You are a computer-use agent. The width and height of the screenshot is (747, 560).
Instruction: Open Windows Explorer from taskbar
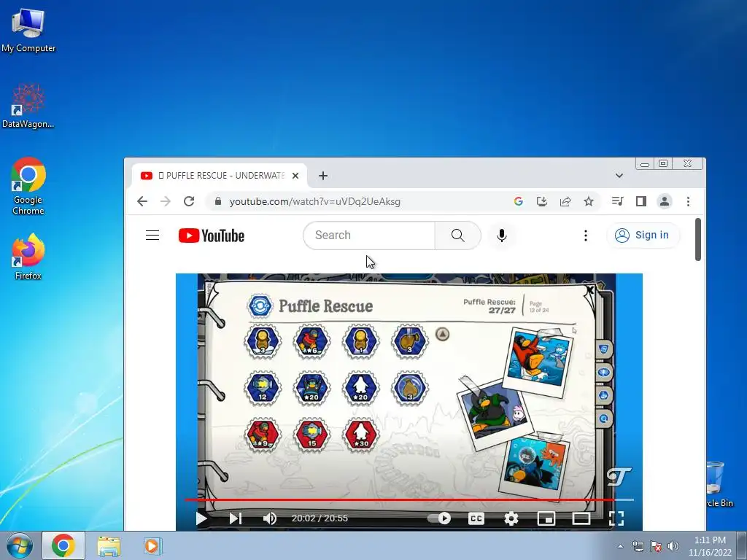click(x=109, y=545)
